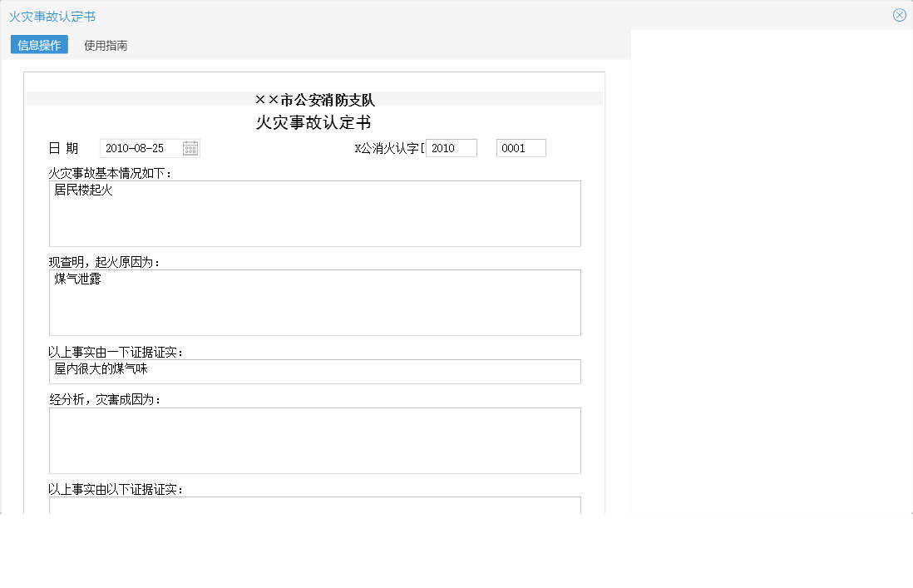Click the 日期 label beside the date field
The image size is (913, 588).
[x=62, y=147]
